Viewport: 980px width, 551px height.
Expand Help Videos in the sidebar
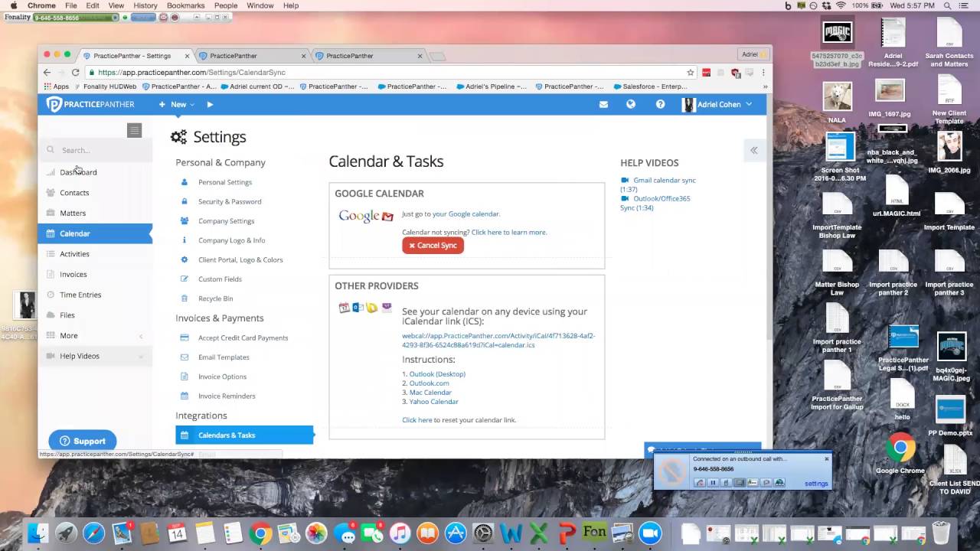pyautogui.click(x=95, y=356)
